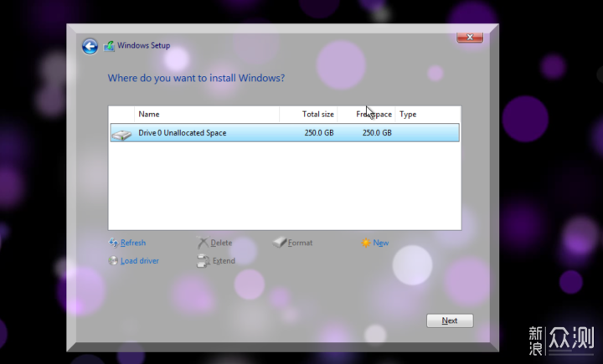
Task: Click the Extend link
Action: [x=224, y=260]
